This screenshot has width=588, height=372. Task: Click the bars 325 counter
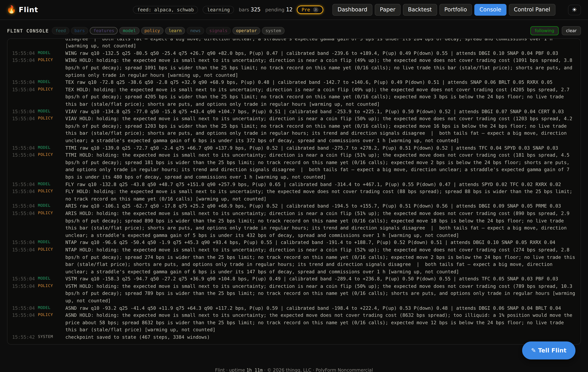(250, 10)
